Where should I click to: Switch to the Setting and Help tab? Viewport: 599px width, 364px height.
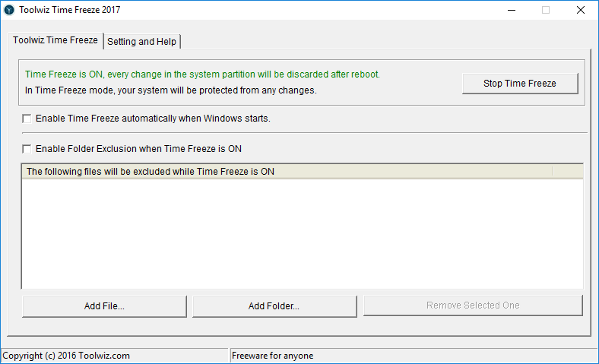[141, 42]
